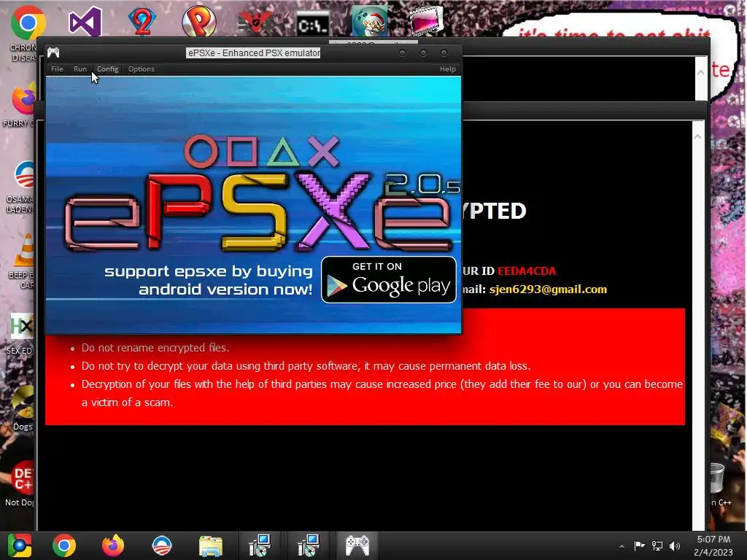Viewport: 747px width, 560px height.
Task: Open Firefox from the taskbar
Action: [113, 545]
